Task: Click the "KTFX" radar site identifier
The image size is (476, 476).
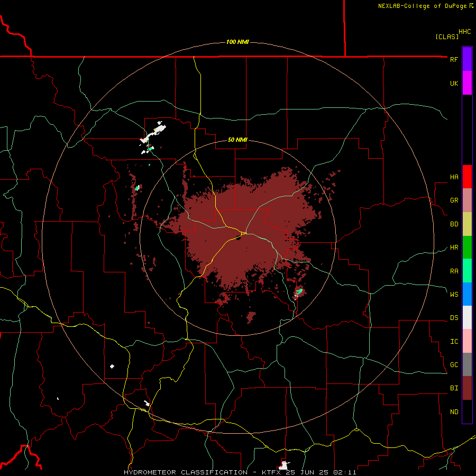Action: click(272, 472)
